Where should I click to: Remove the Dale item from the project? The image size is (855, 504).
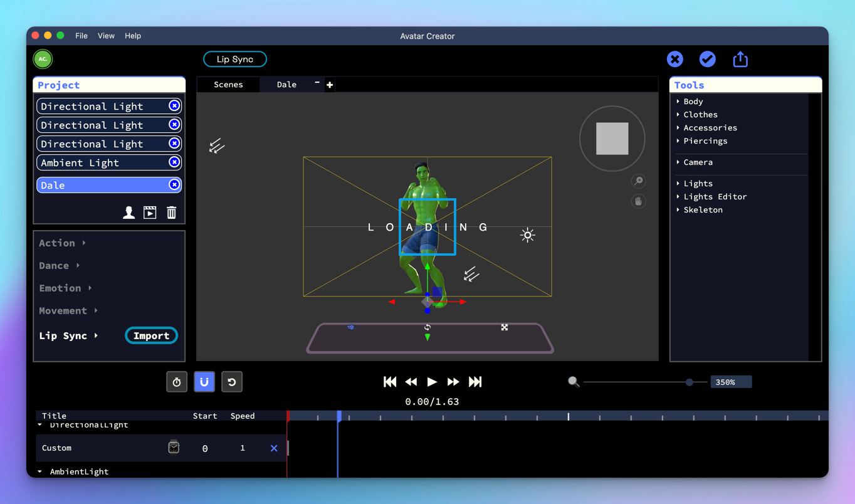(x=174, y=185)
